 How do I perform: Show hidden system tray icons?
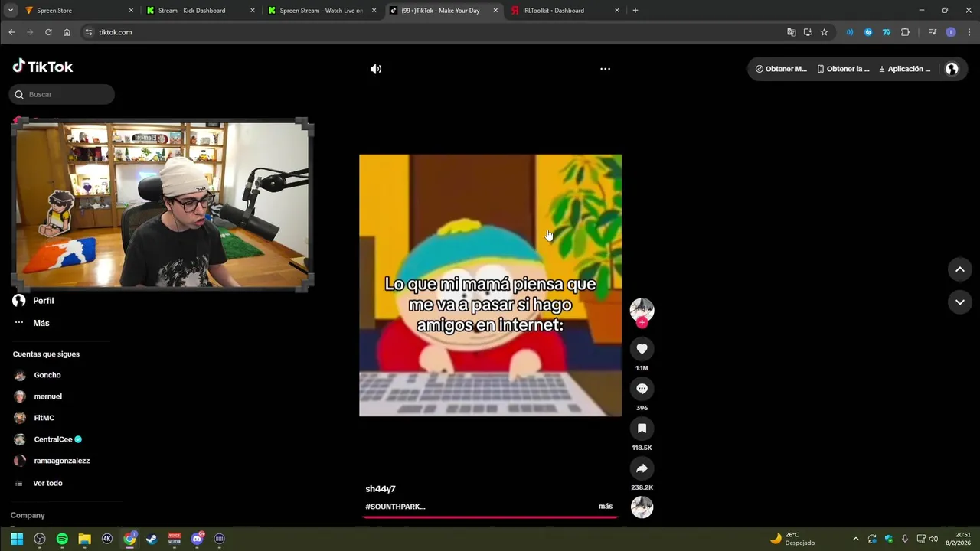tap(855, 539)
